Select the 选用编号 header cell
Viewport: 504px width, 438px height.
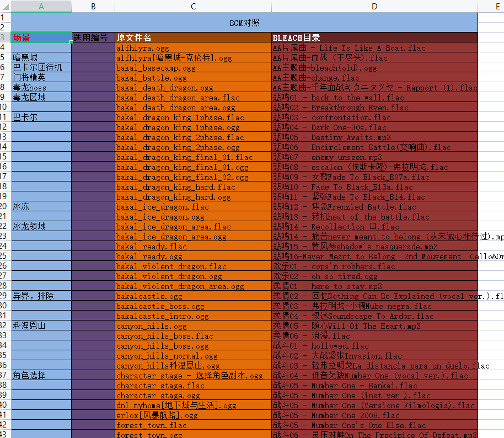(93, 38)
